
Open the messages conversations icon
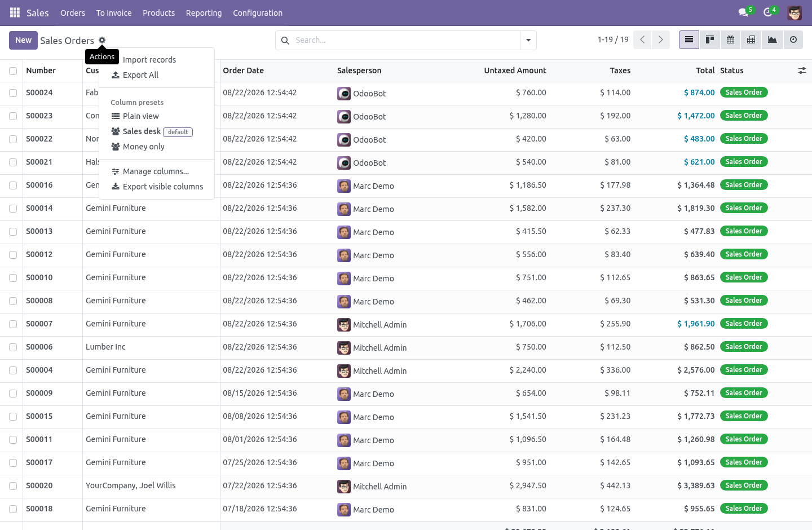click(744, 12)
